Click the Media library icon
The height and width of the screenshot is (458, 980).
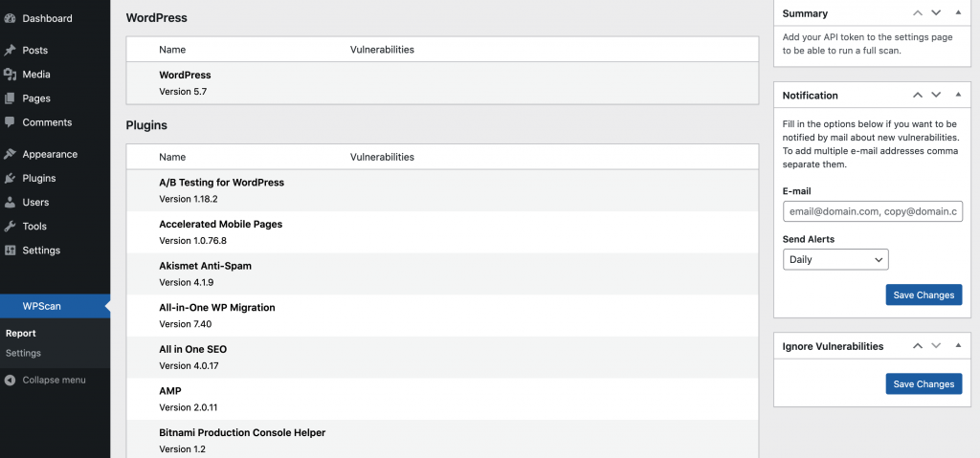[10, 74]
